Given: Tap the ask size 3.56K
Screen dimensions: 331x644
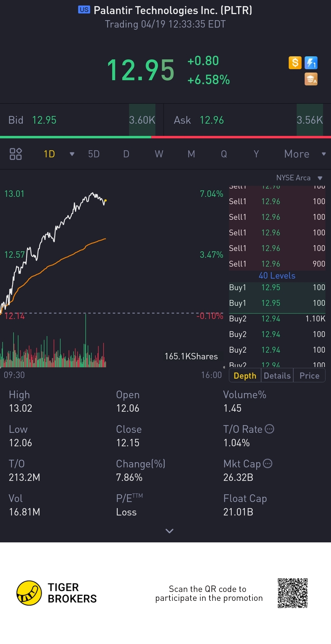Looking at the screenshot, I should pyautogui.click(x=310, y=120).
